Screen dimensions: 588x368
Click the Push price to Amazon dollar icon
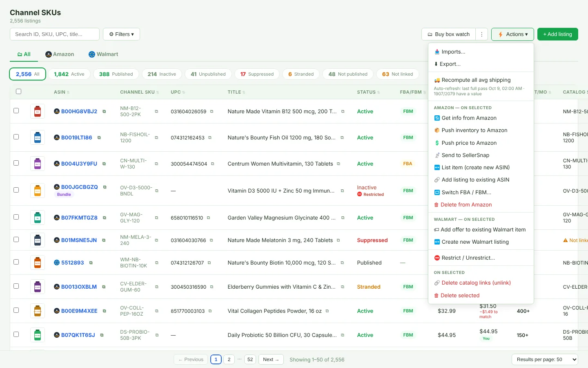(437, 143)
